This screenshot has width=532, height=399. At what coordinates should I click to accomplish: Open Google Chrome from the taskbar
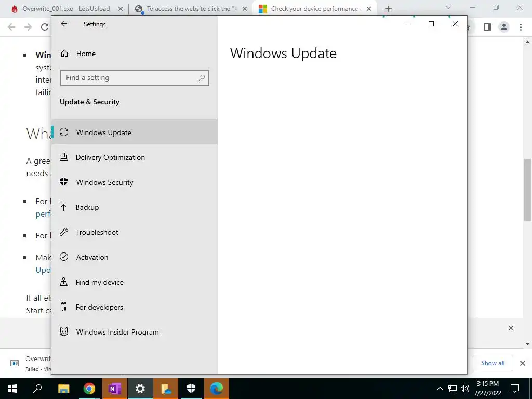pyautogui.click(x=89, y=389)
